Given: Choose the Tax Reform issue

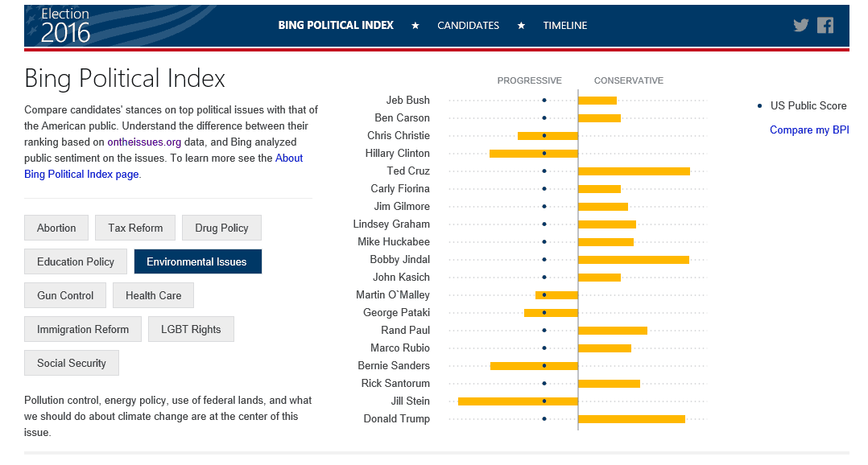Looking at the screenshot, I should [135, 228].
